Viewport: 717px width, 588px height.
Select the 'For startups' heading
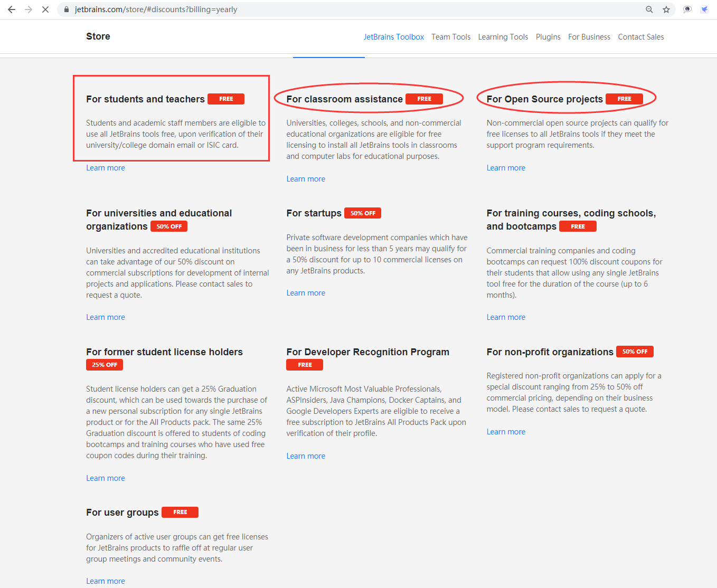click(x=314, y=213)
